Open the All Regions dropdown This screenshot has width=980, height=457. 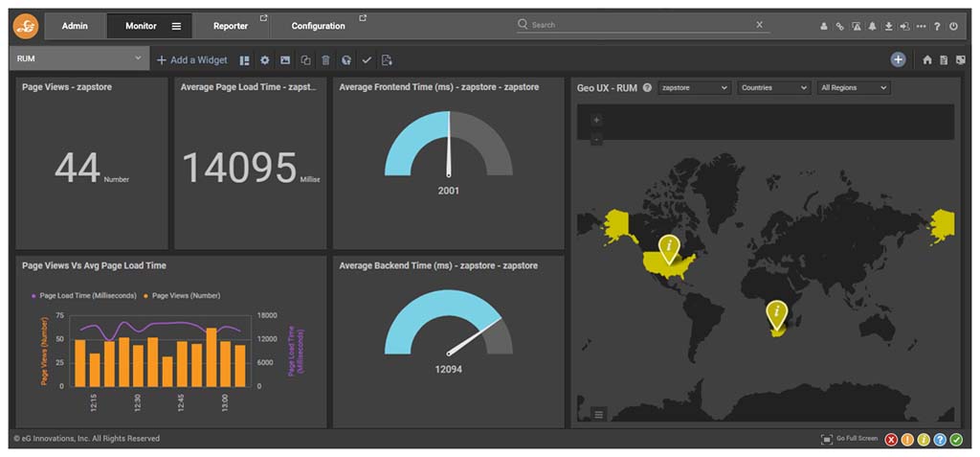pos(853,88)
